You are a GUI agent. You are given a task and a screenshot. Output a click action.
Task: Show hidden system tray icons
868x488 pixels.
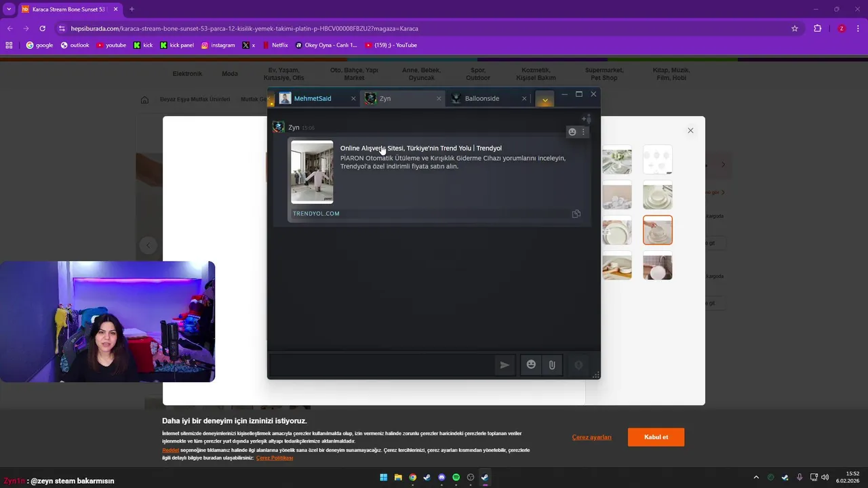(756, 477)
